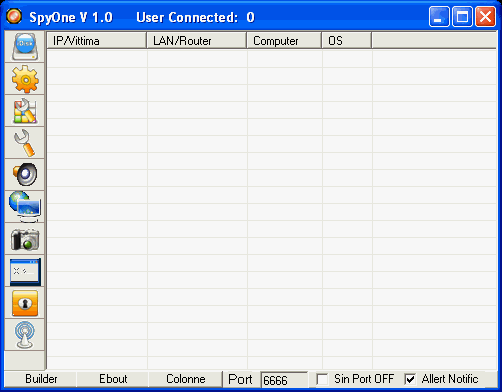Click the SpyOne title bar app icon

tap(14, 16)
